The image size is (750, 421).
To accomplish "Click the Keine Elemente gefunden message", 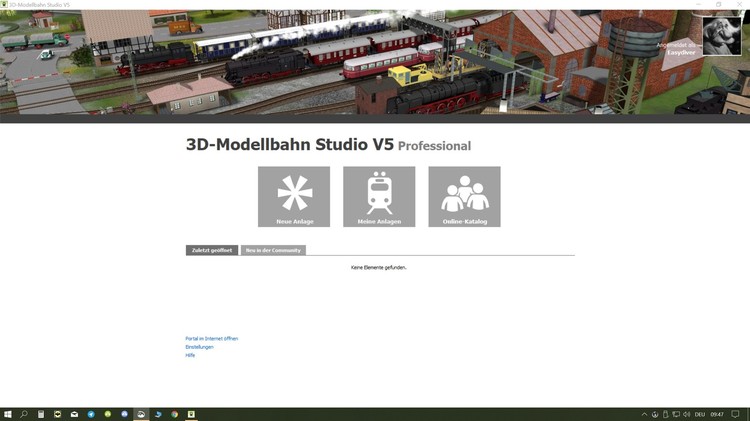I will click(x=378, y=267).
